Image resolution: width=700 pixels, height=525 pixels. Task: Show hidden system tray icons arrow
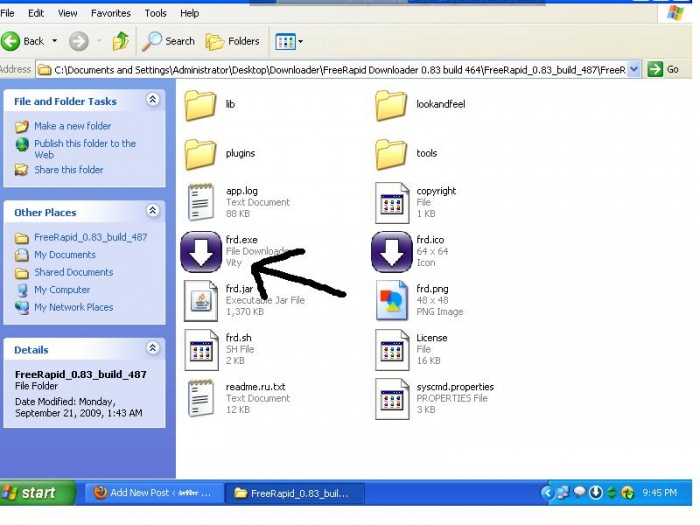pos(547,493)
